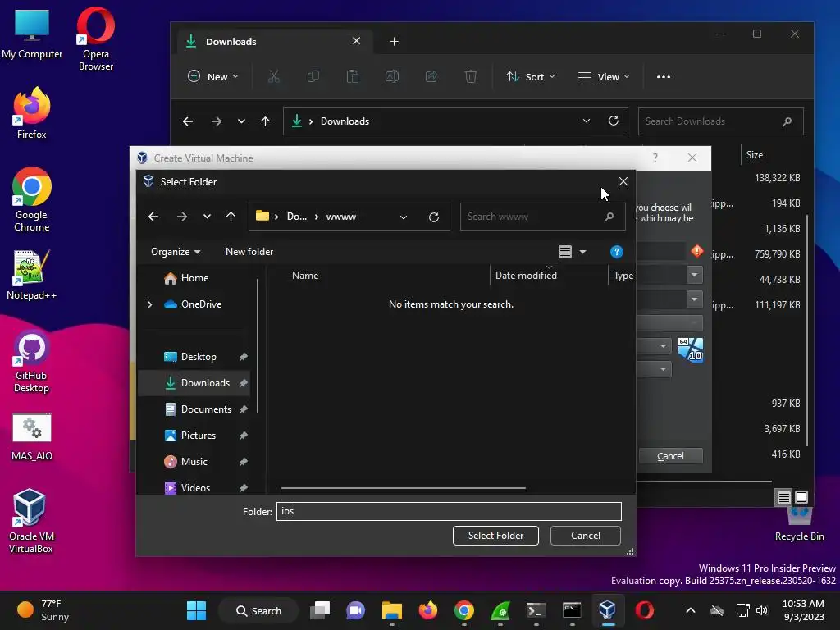Image resolution: width=840 pixels, height=630 pixels.
Task: Expand File Explorer address history dropdown
Action: click(586, 121)
